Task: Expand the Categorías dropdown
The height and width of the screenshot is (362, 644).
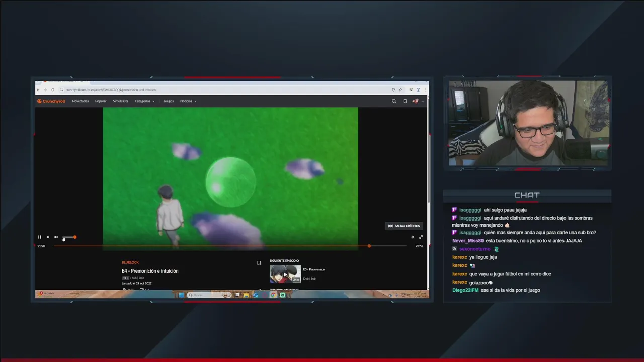Action: tap(144, 101)
